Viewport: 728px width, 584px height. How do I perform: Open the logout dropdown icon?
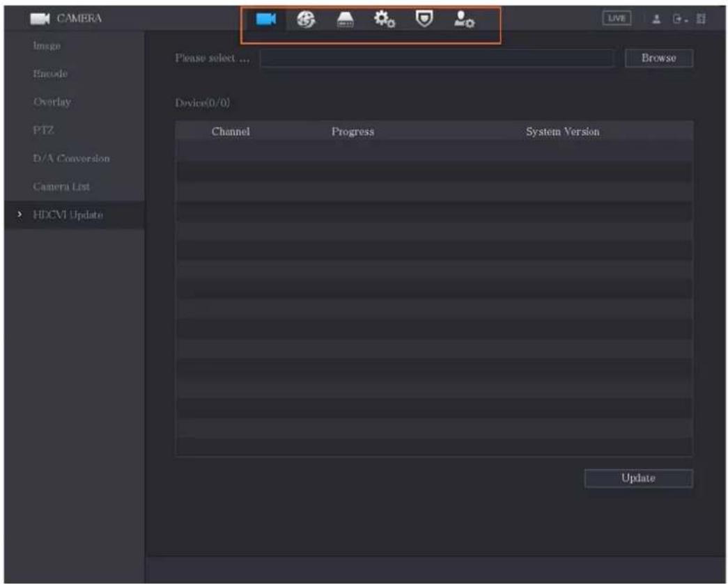[680, 19]
